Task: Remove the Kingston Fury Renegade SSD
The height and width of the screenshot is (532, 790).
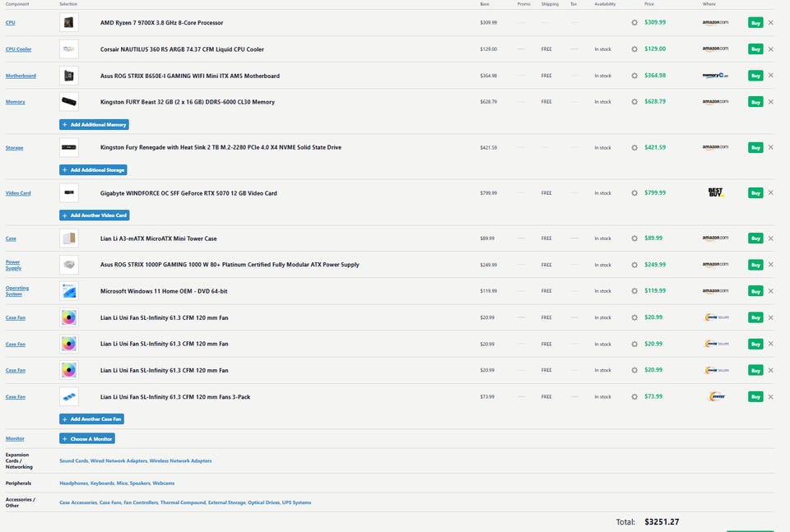Action: click(x=771, y=147)
